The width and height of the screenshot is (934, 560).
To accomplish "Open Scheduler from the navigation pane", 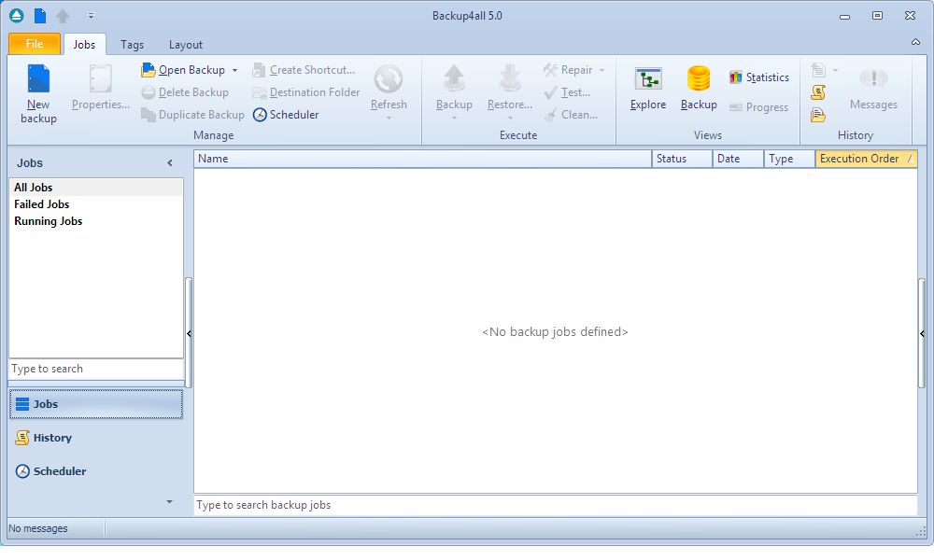I will tap(96, 471).
